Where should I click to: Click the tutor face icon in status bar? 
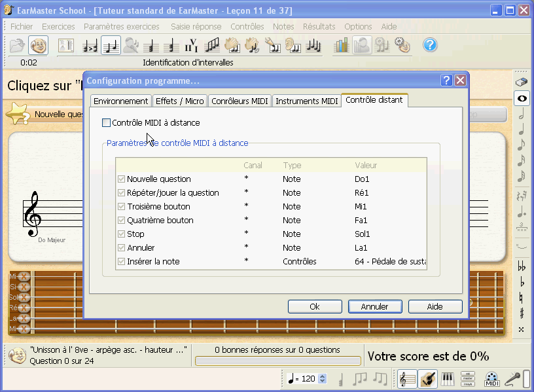point(17,355)
